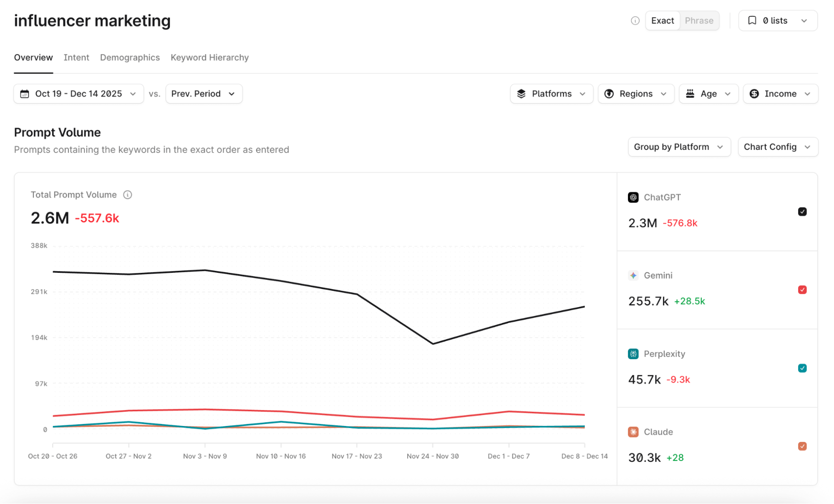Click the Perplexity logo icon
Viewport: 834px width, 504px height.
tap(633, 354)
